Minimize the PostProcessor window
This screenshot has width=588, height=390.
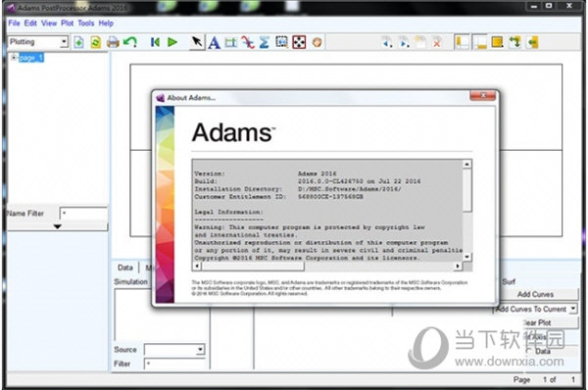534,6
